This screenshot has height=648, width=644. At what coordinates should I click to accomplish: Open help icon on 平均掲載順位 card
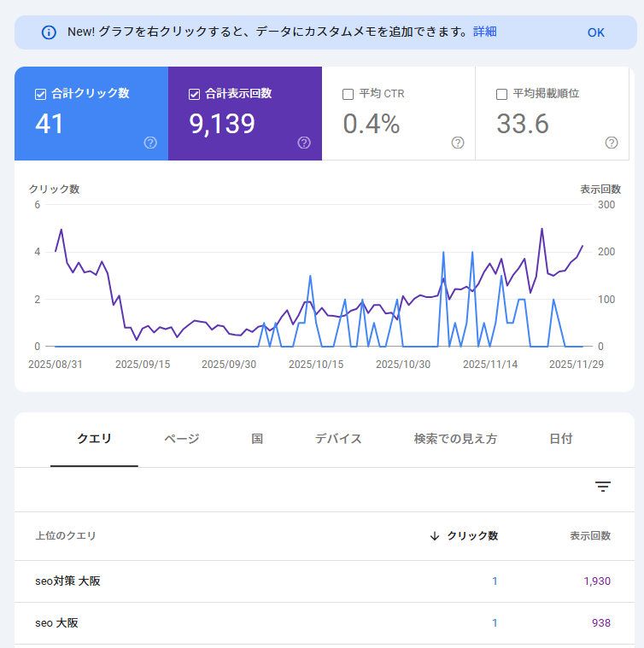pyautogui.click(x=612, y=143)
